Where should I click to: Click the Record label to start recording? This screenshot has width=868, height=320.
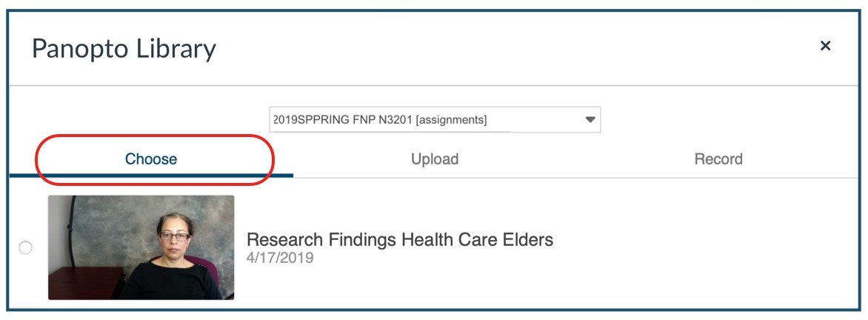718,159
